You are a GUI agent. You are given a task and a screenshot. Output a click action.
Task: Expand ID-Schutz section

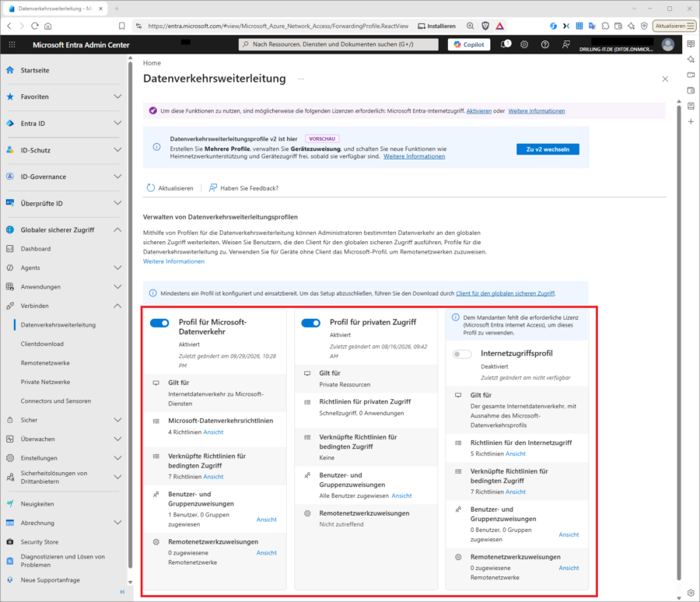117,150
